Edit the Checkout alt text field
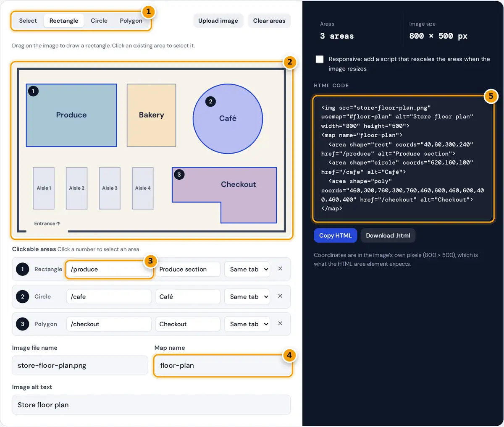The height and width of the screenshot is (427, 504). pos(188,324)
